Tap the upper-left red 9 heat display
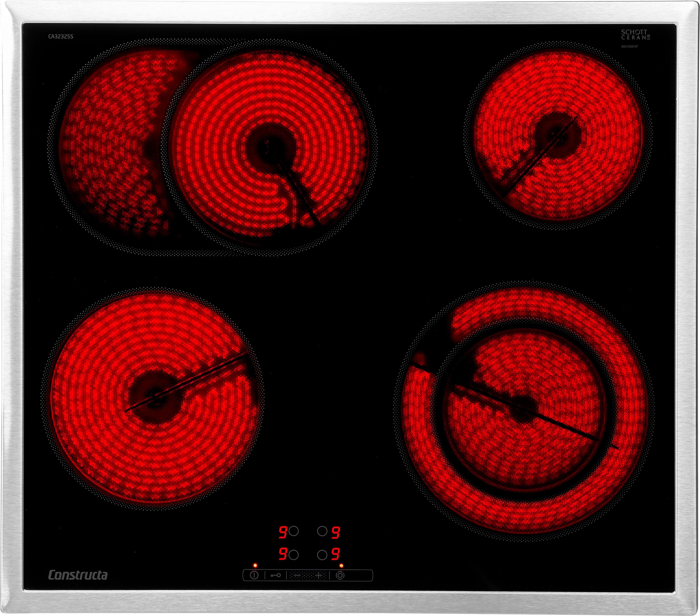This screenshot has width=700, height=616. point(283,532)
